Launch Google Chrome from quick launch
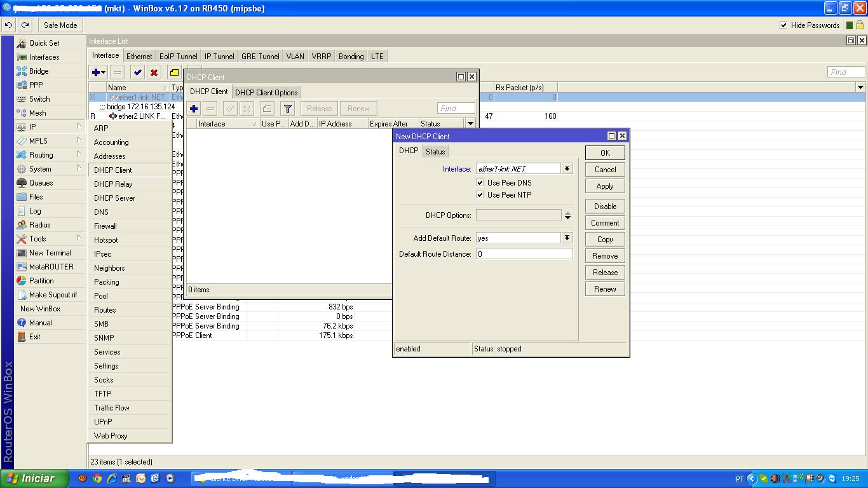Viewport: 868px width, 488px height. (97, 478)
